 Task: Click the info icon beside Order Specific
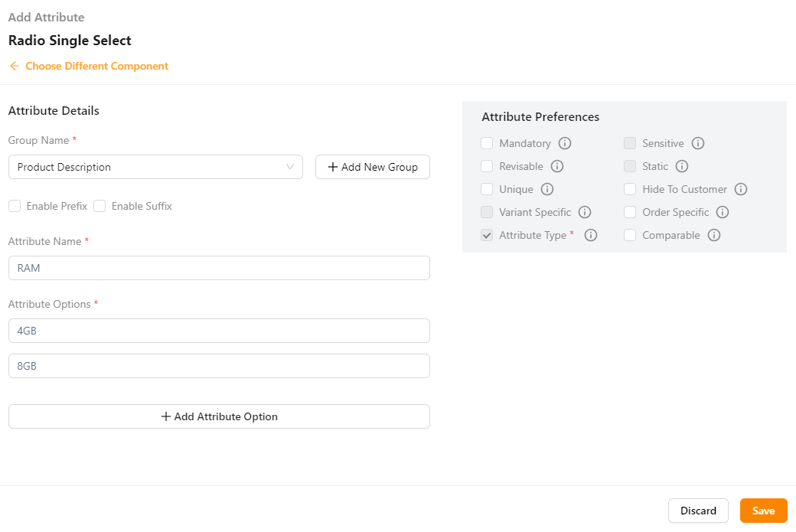(x=723, y=212)
